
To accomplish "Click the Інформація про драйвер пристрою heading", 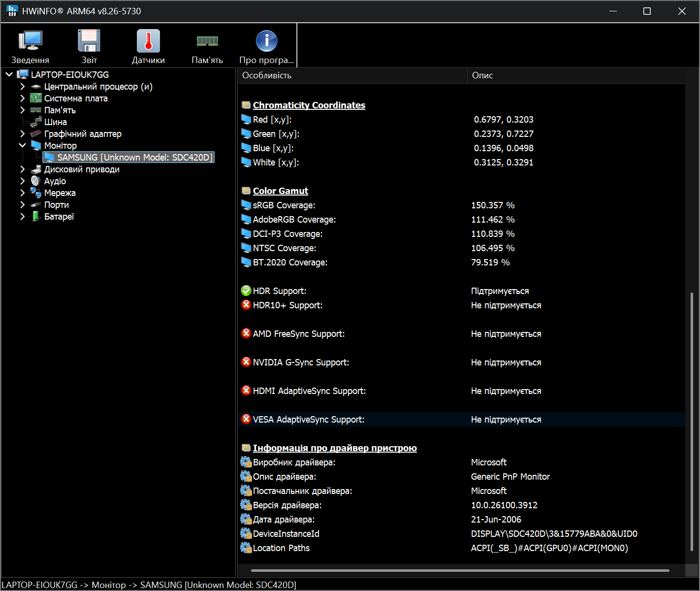I will click(x=335, y=448).
